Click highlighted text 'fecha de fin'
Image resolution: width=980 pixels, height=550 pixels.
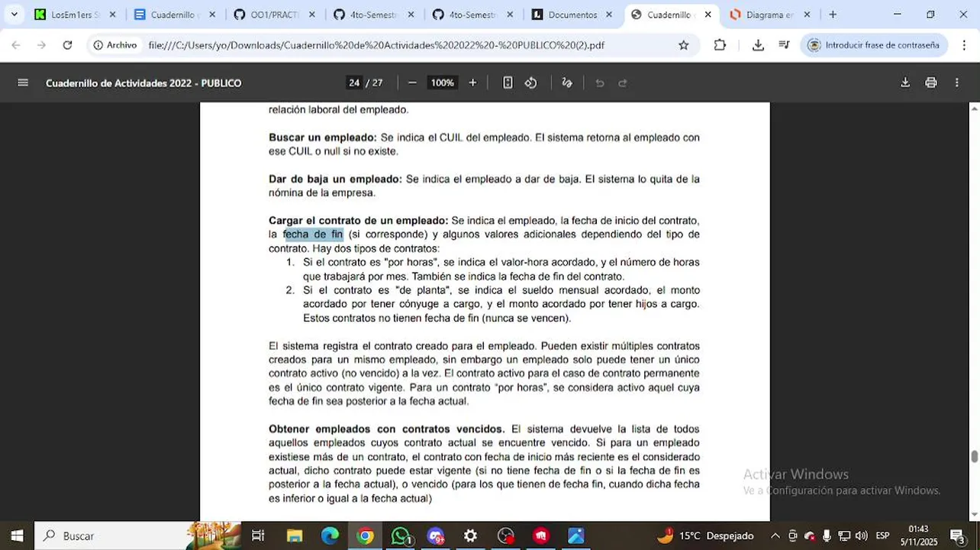point(314,235)
